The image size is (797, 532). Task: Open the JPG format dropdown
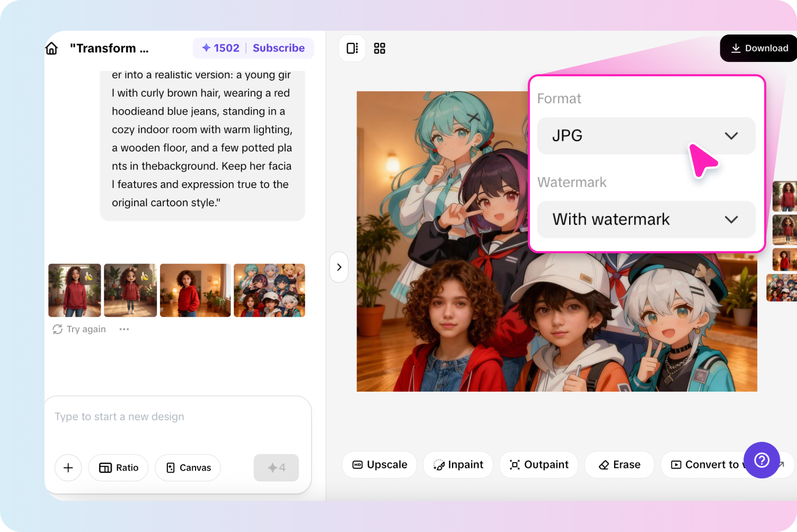pyautogui.click(x=646, y=136)
